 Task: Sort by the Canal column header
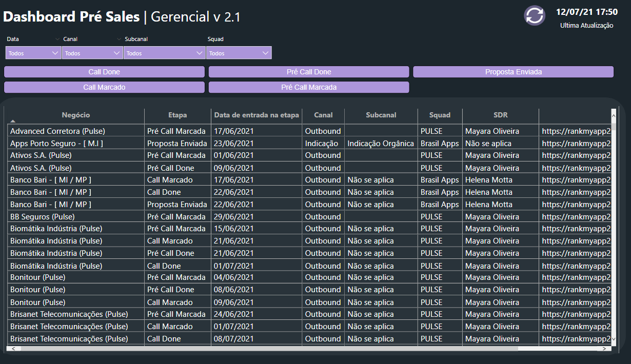tap(323, 115)
